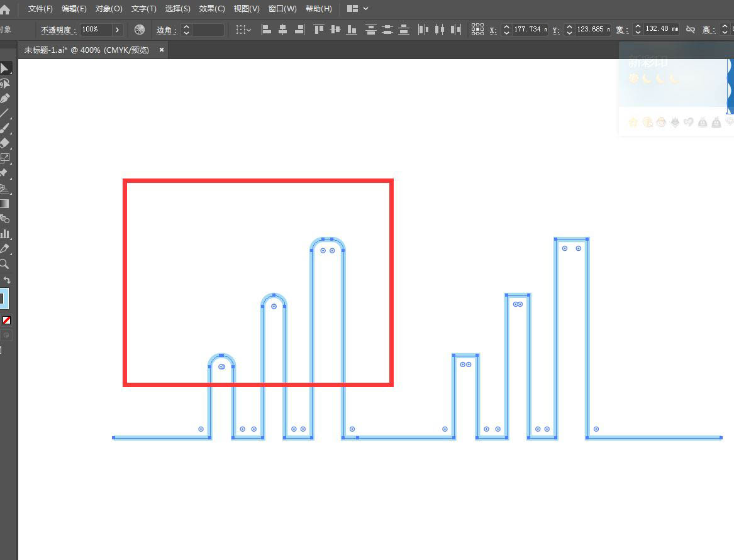
Task: Select the Line Segment tool
Action: coord(4,113)
